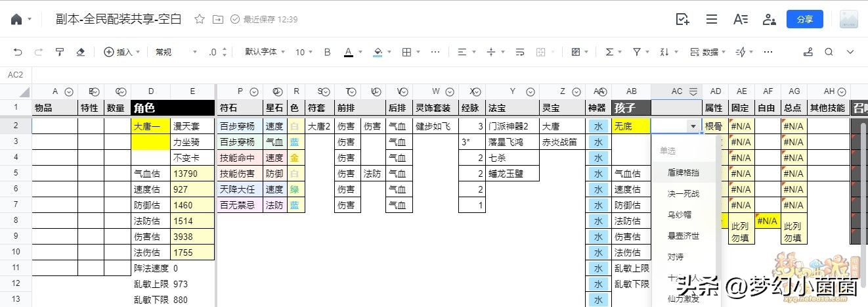The image size is (868, 307).
Task: Open the cell AC2 dropdown arrow
Action: 693,126
